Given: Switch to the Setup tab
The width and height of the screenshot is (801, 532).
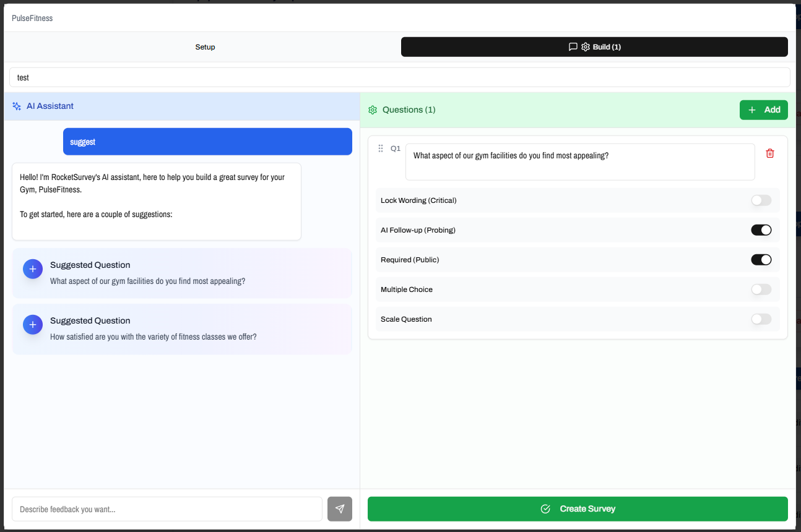Looking at the screenshot, I should [x=205, y=46].
